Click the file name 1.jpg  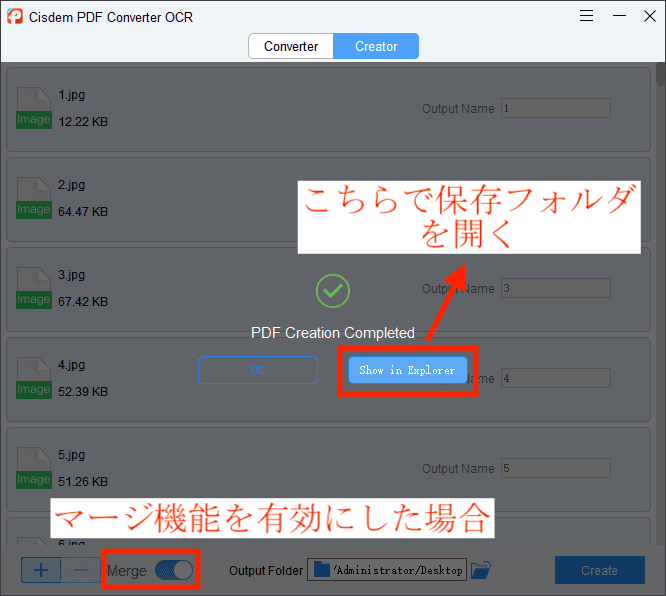tap(71, 95)
